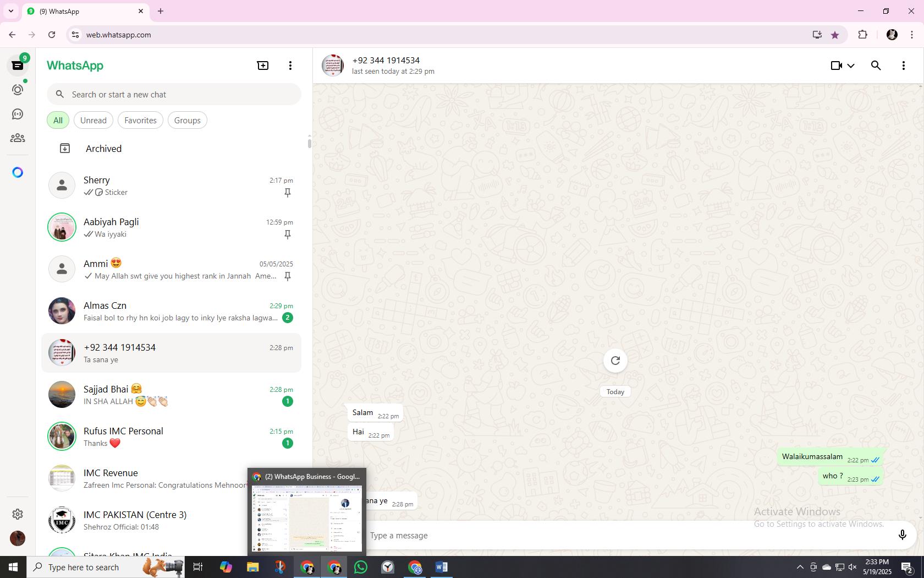Viewport: 924px width, 578px height.
Task: Open Microsoft Word from taskbar
Action: point(442,567)
